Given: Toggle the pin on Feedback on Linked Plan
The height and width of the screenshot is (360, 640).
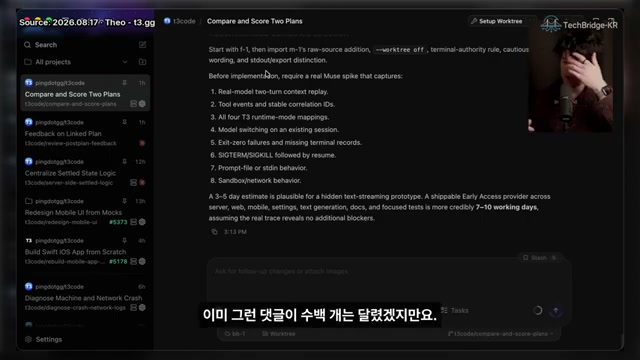Looking at the screenshot, I should pyautogui.click(x=124, y=122).
